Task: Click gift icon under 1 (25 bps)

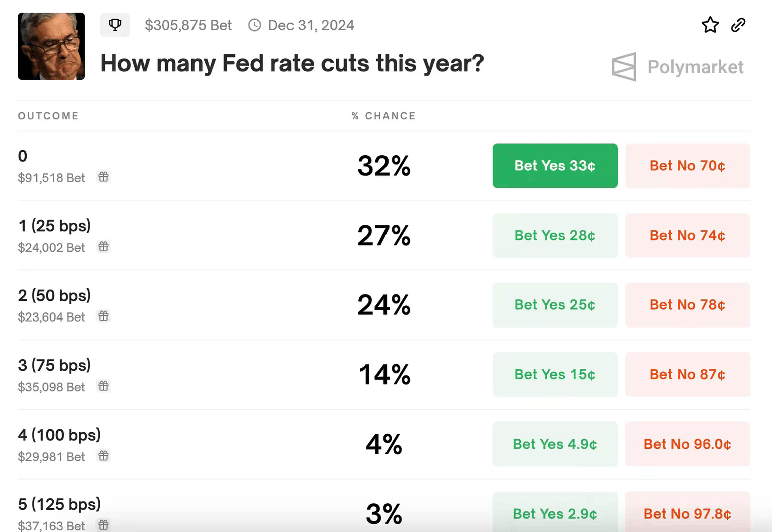Action: [x=103, y=247]
